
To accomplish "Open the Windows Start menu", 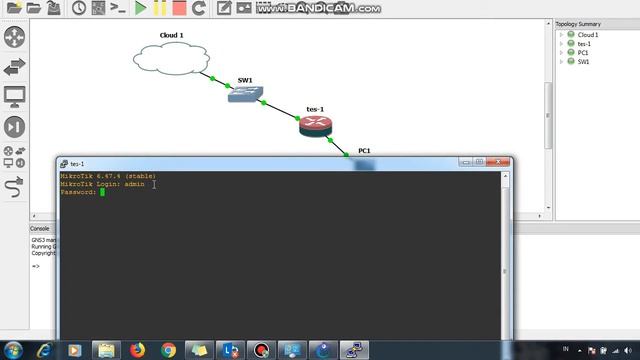I will [13, 350].
